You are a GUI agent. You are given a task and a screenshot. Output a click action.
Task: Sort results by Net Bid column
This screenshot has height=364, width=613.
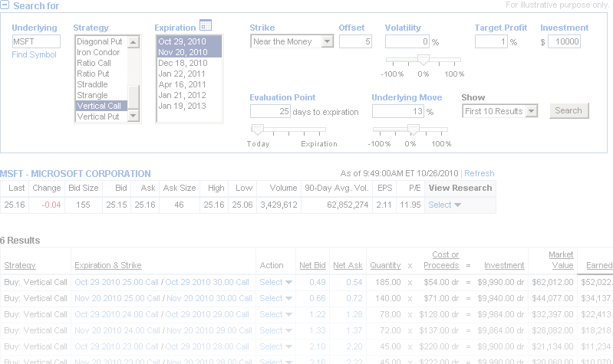point(311,265)
